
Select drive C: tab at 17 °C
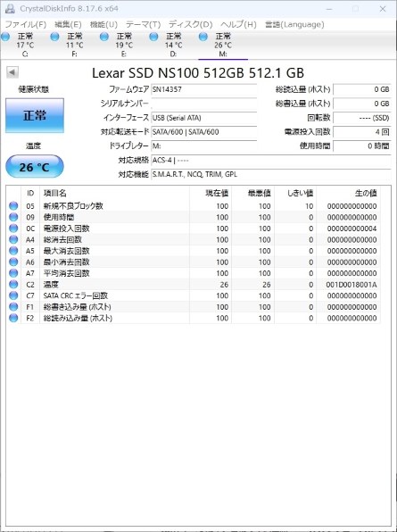coord(25,45)
